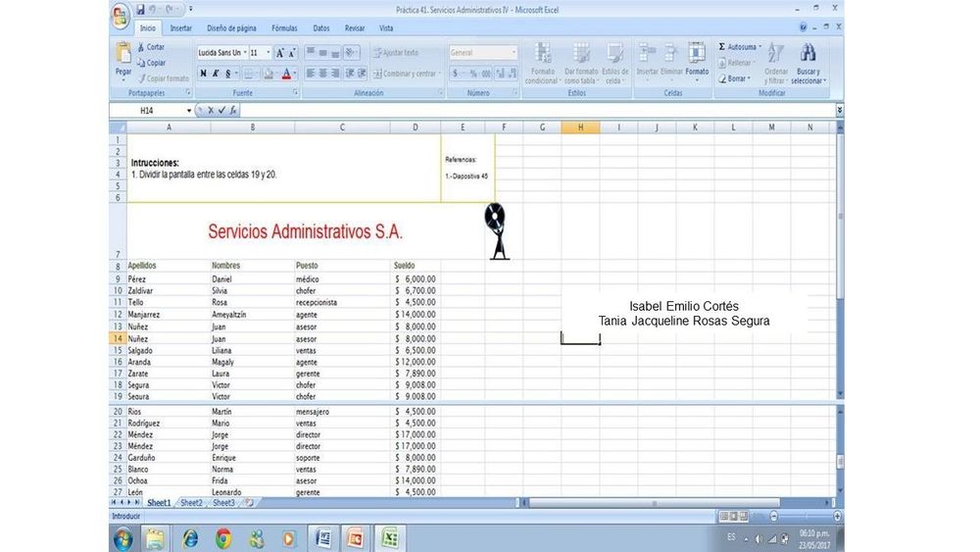Open the Fórmulas ribbon tab
Viewport: 980px width, 552px height.
284,28
